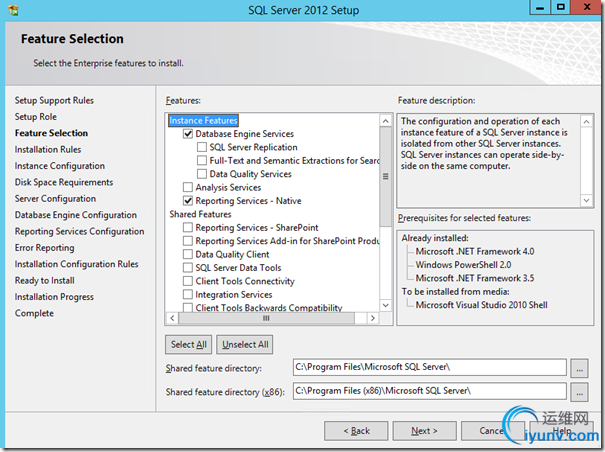Select the Complete step

[x=34, y=313]
